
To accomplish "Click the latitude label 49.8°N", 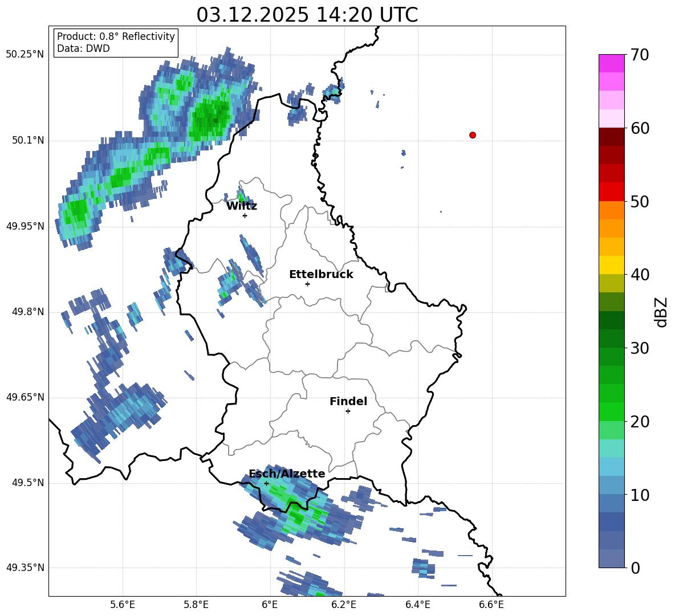I will 27,312.
